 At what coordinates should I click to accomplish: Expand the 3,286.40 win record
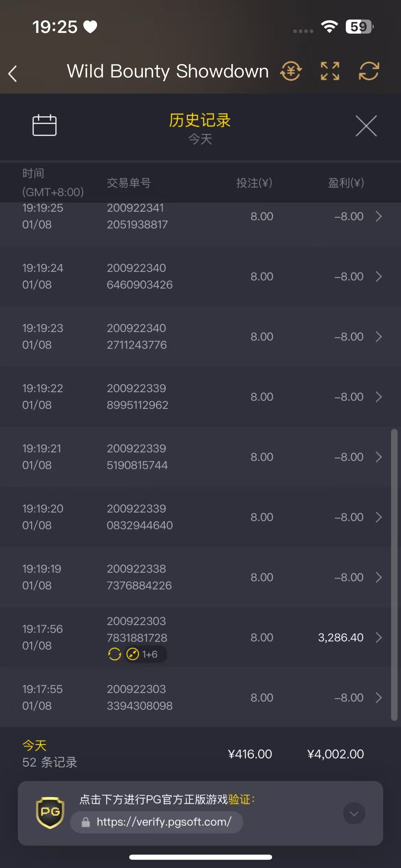pyautogui.click(x=378, y=637)
